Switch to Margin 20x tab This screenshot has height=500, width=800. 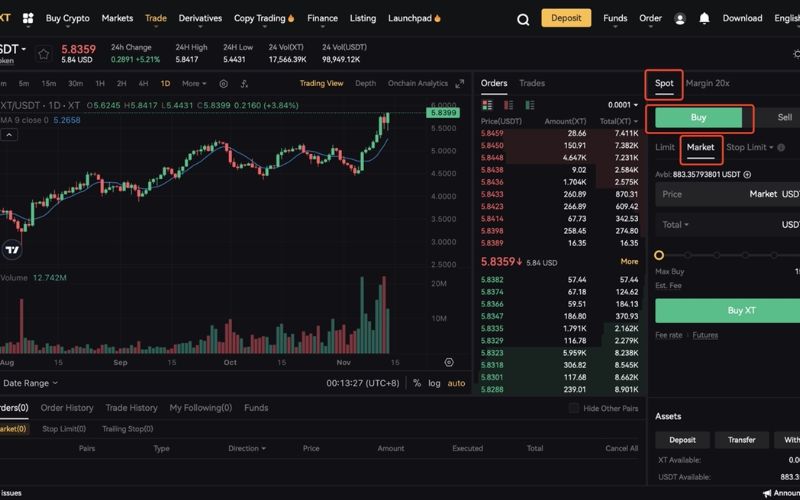[707, 83]
